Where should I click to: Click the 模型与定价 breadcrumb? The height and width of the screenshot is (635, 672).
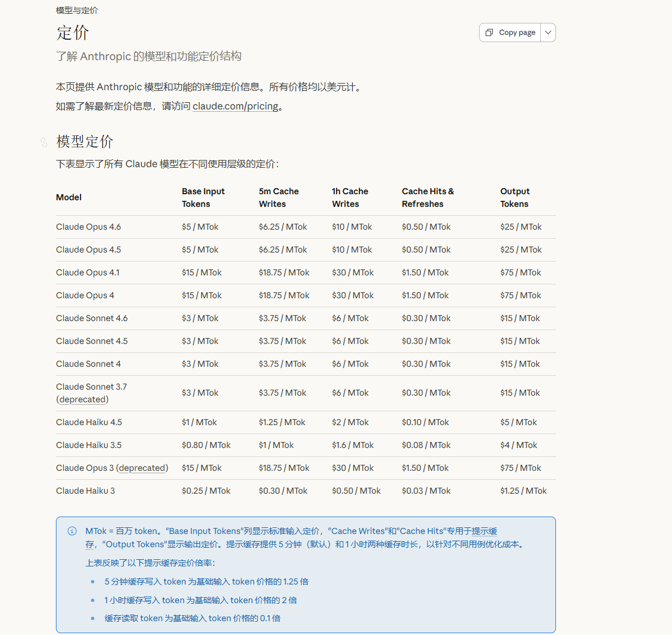pos(77,10)
